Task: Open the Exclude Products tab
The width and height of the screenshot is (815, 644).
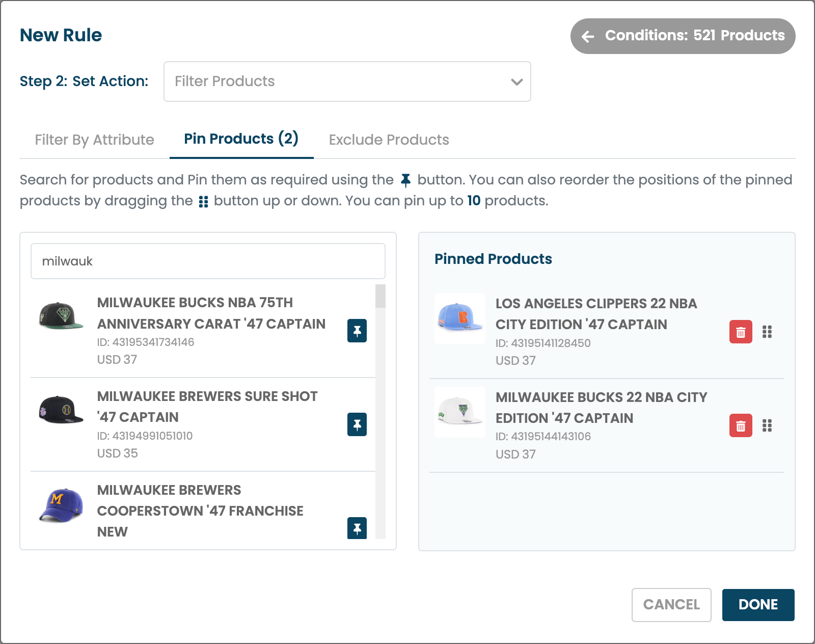Action: (x=389, y=140)
